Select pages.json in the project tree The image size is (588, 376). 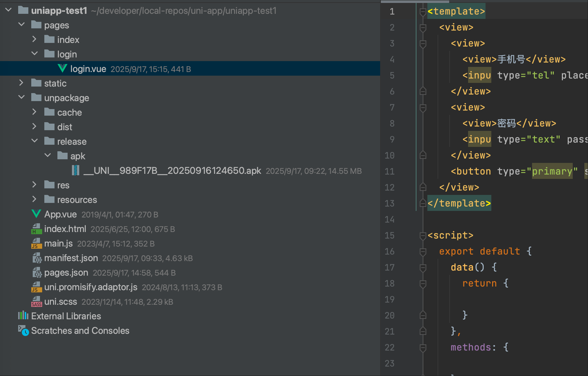(x=66, y=272)
